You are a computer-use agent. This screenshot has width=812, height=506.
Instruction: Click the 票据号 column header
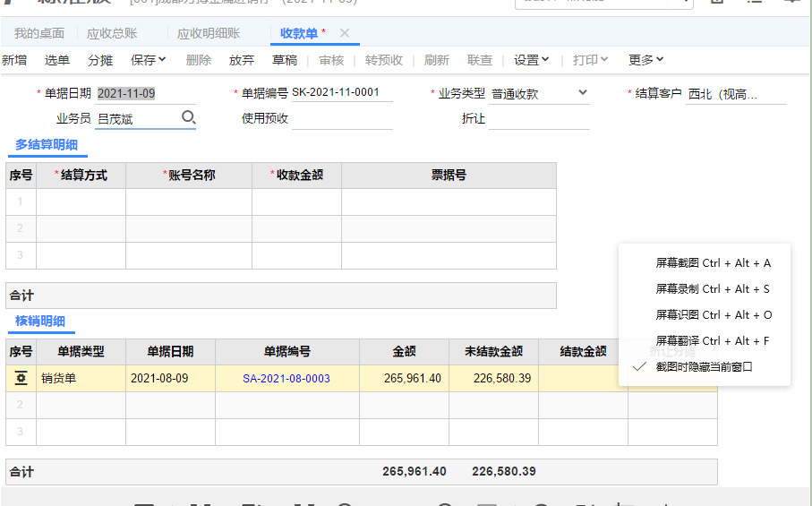coord(449,176)
